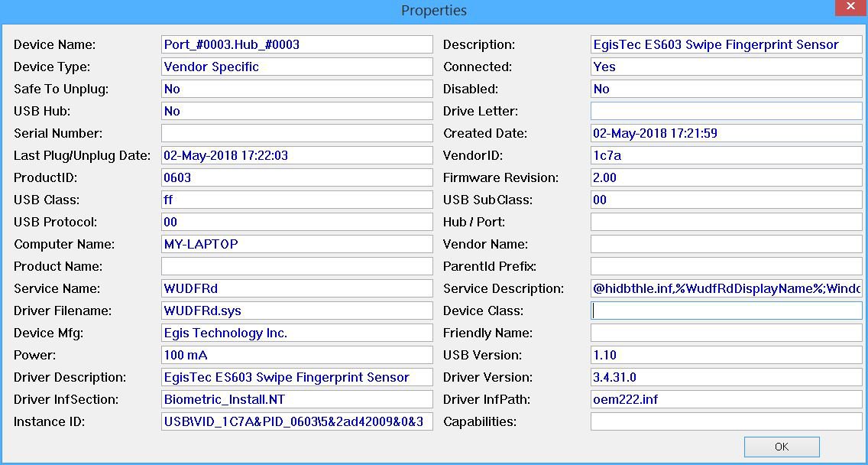Click the empty ParentId Prefix field
Screen dimensions: 868x465
(x=727, y=266)
